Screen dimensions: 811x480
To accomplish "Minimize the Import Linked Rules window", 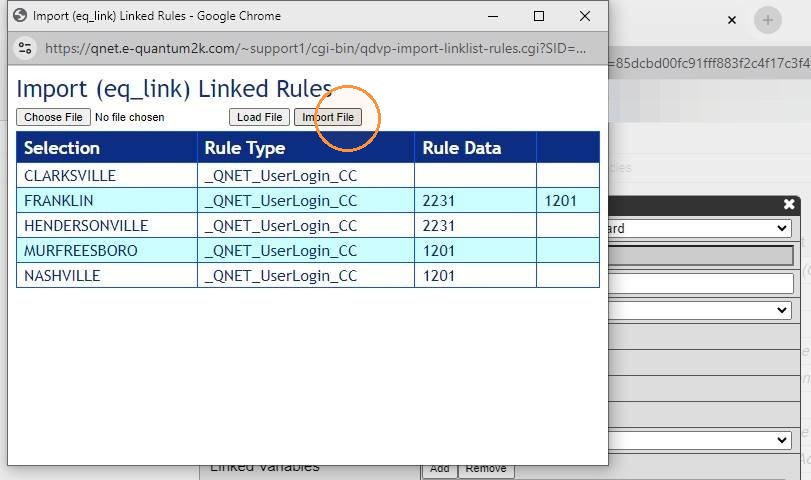I will click(493, 16).
